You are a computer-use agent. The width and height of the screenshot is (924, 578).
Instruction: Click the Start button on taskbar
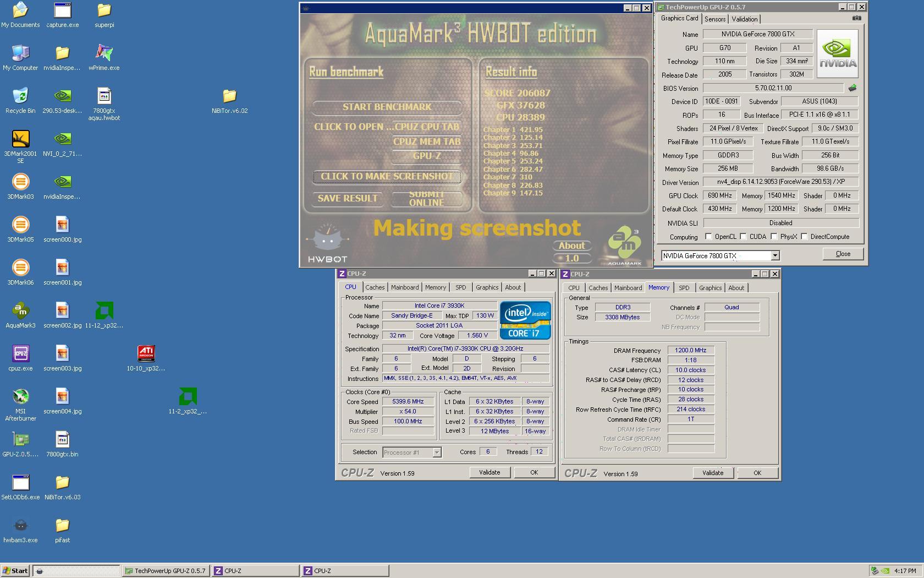pyautogui.click(x=15, y=571)
